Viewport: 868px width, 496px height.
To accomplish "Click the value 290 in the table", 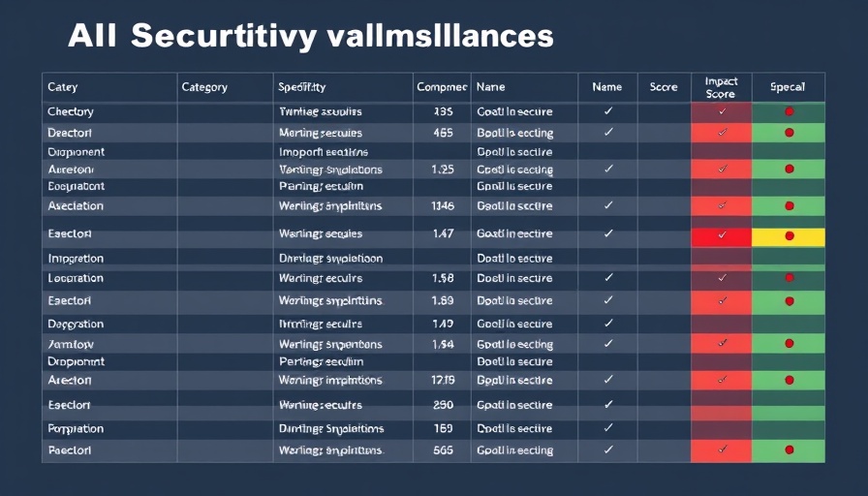I will [x=443, y=405].
